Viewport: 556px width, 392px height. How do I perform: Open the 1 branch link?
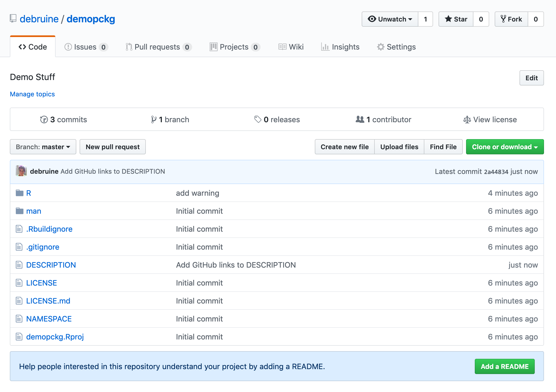click(170, 120)
